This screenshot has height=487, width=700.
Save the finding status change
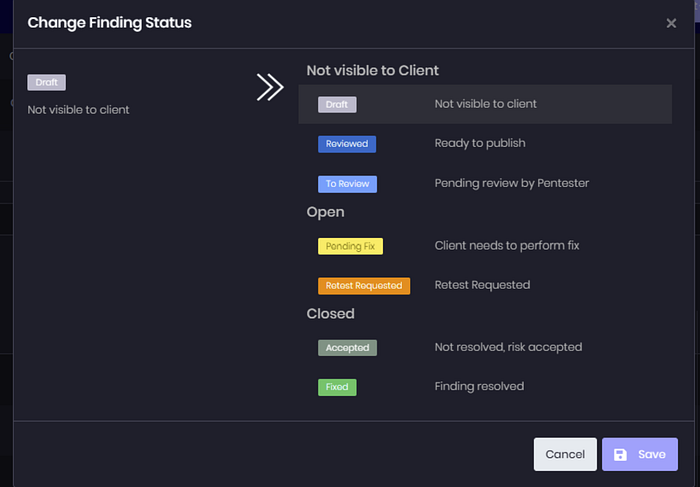[640, 454]
